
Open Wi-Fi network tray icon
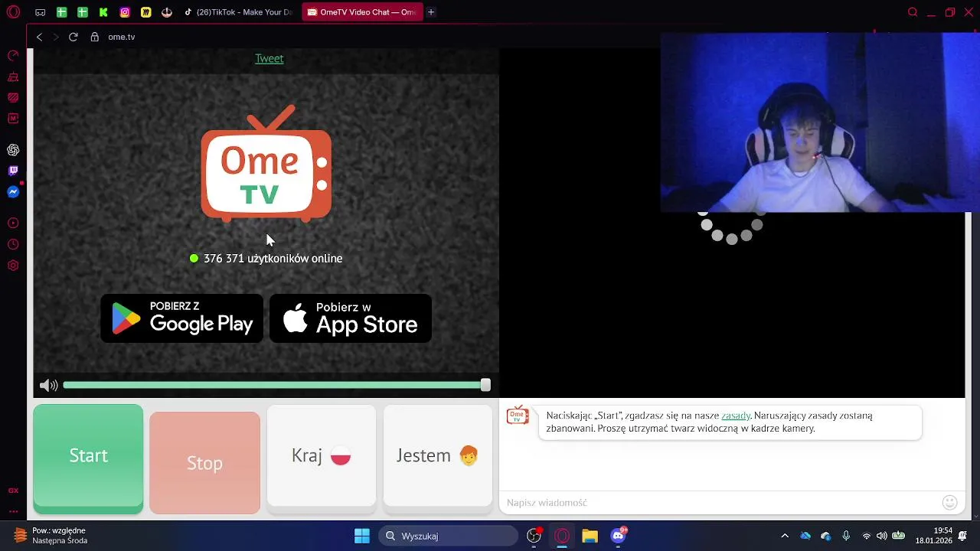point(867,536)
